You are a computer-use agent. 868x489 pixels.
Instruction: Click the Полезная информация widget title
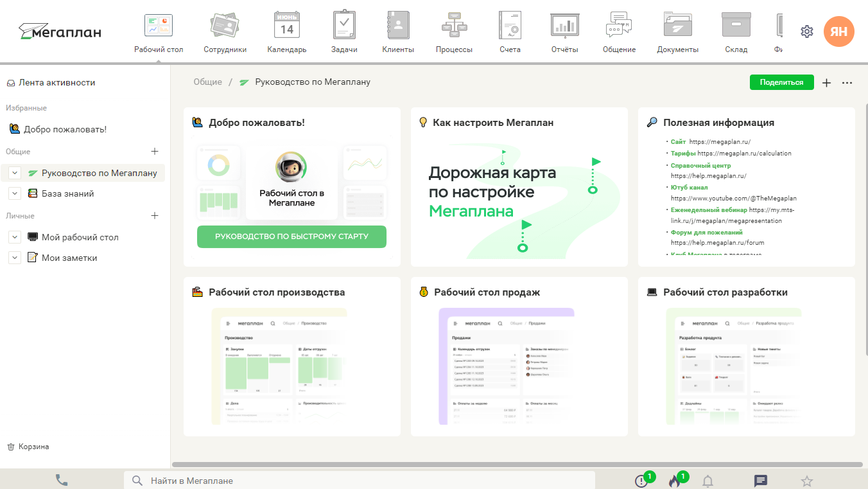718,123
